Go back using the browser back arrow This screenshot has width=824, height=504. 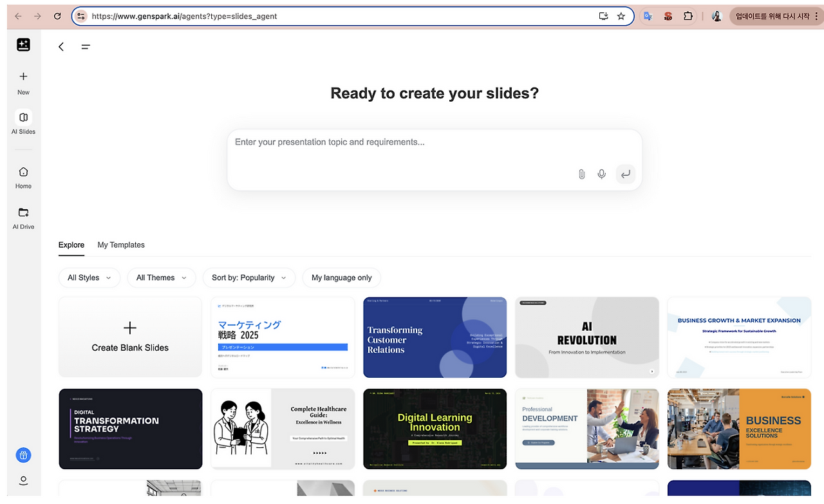(18, 16)
